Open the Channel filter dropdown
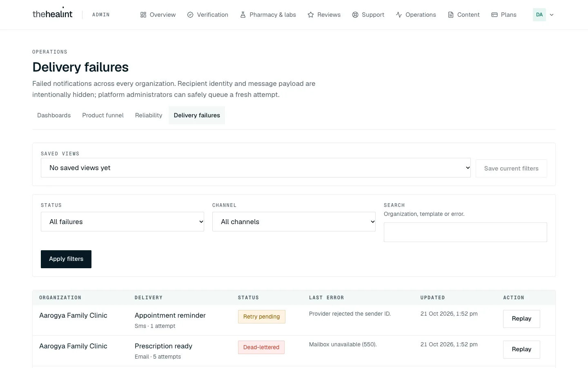588x368 pixels. (x=294, y=222)
